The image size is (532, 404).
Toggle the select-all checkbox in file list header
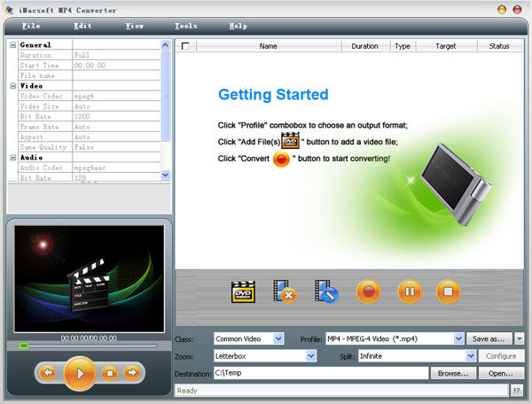(x=184, y=46)
